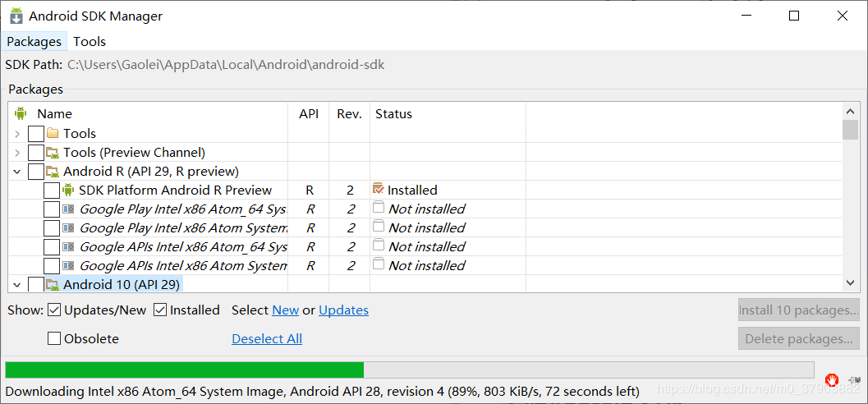Uncheck the Installed show checkbox
The height and width of the screenshot is (404, 868).
pos(160,310)
